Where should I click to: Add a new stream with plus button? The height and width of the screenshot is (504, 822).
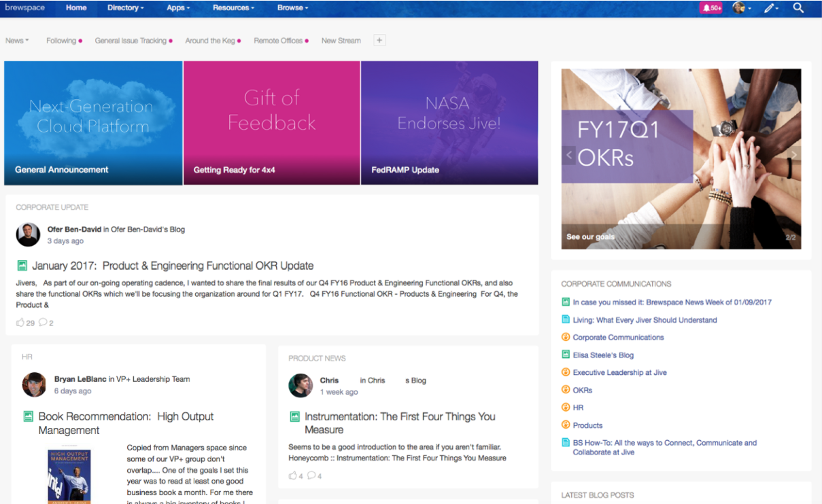click(x=379, y=41)
